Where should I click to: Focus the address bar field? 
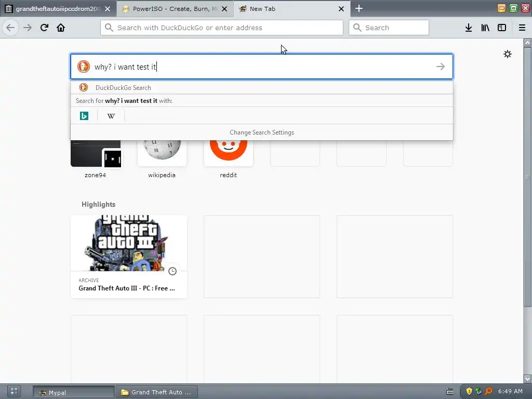tap(221, 28)
